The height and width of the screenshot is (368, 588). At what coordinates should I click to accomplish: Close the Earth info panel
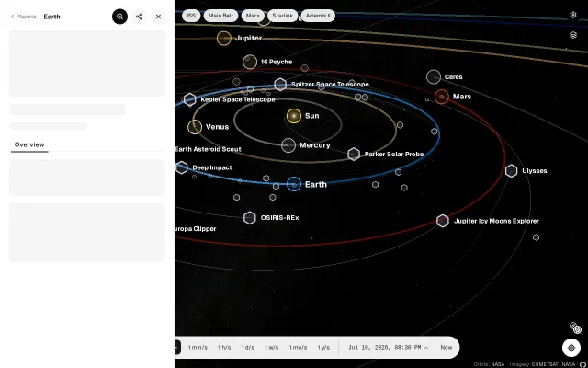point(158,17)
